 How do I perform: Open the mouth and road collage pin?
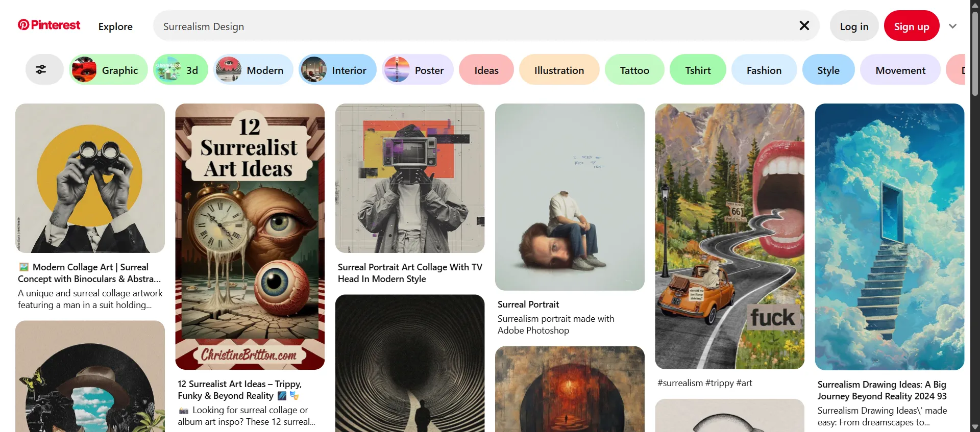coord(729,236)
